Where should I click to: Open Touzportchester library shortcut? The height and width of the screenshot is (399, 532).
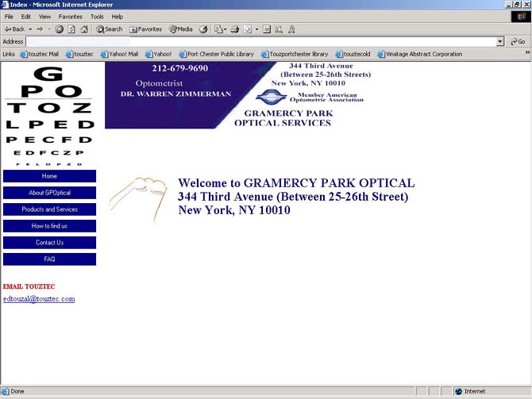point(295,54)
